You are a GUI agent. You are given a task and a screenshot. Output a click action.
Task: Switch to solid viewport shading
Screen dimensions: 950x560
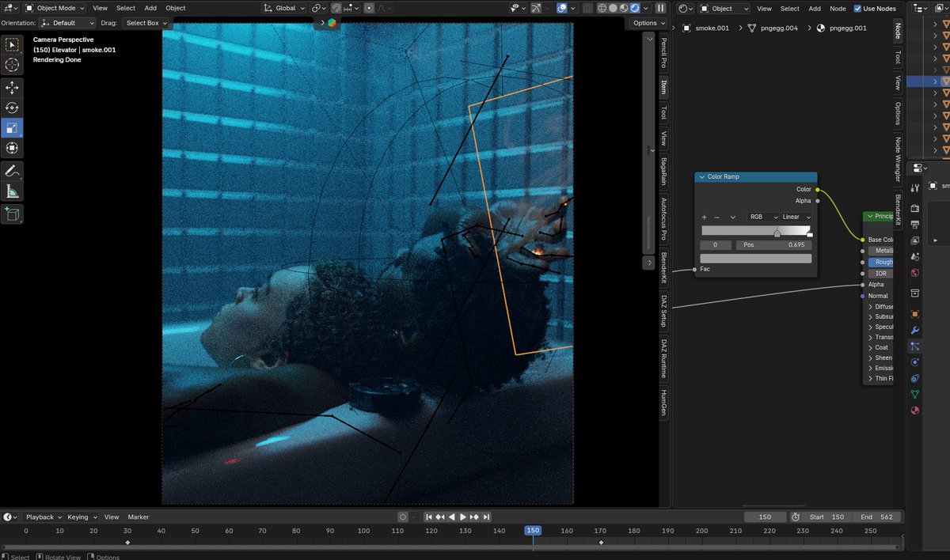pyautogui.click(x=613, y=8)
